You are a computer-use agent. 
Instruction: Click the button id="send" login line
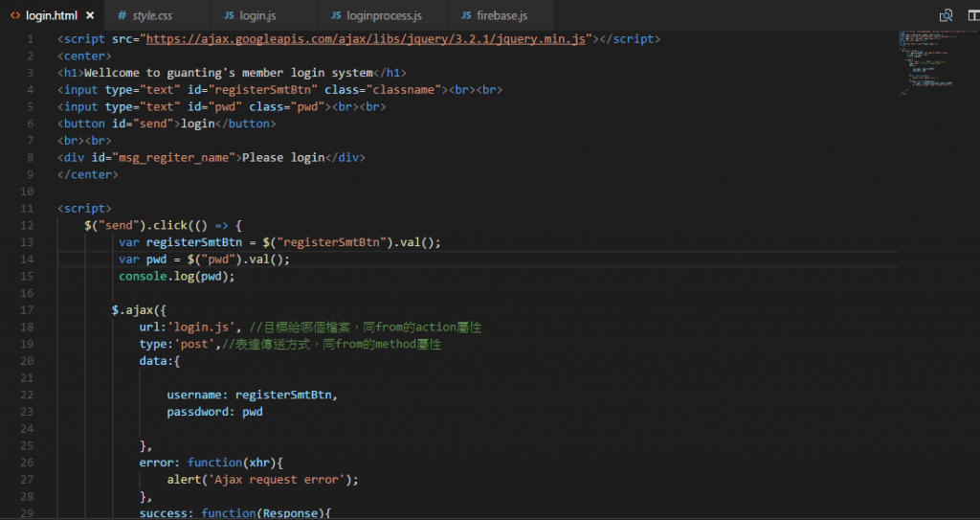pyautogui.click(x=167, y=124)
